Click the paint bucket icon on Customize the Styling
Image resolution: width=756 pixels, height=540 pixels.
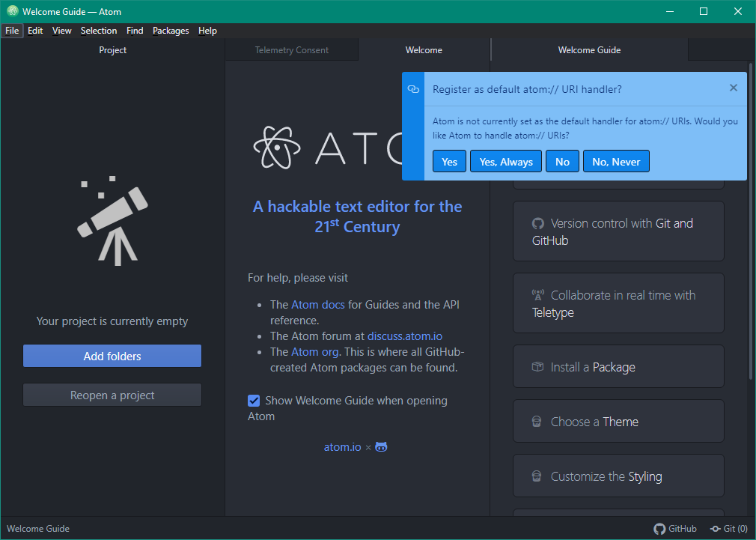537,476
